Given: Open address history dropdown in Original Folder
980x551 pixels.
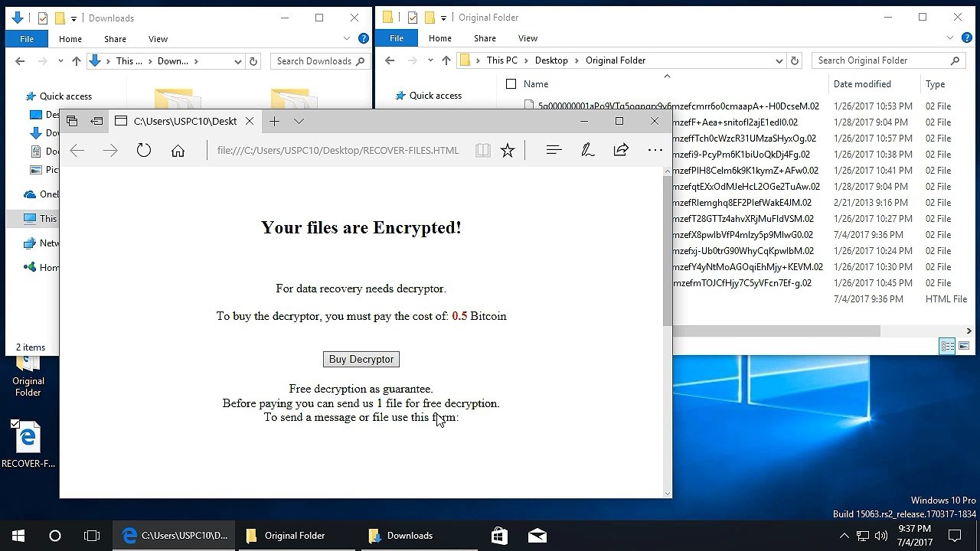Looking at the screenshot, I should point(779,60).
